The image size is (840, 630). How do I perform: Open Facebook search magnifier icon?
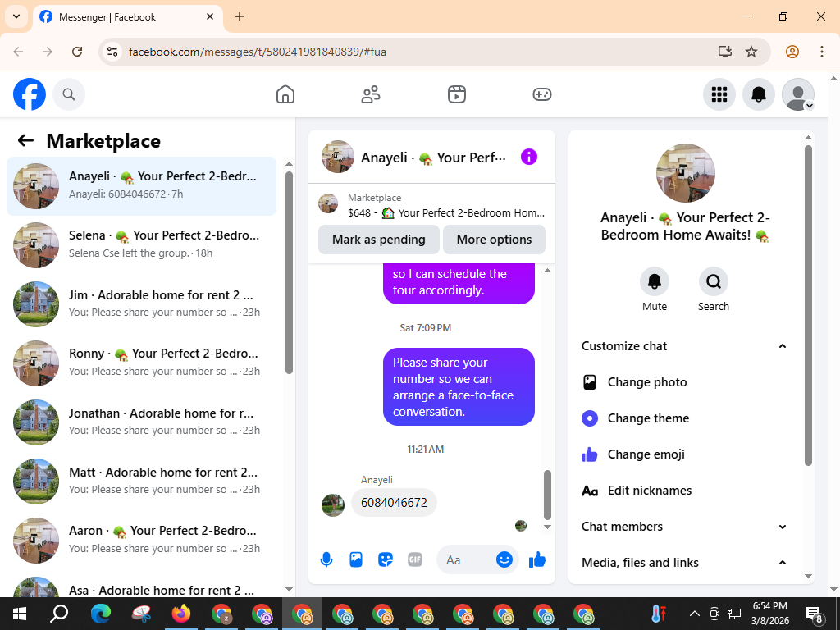click(x=69, y=94)
